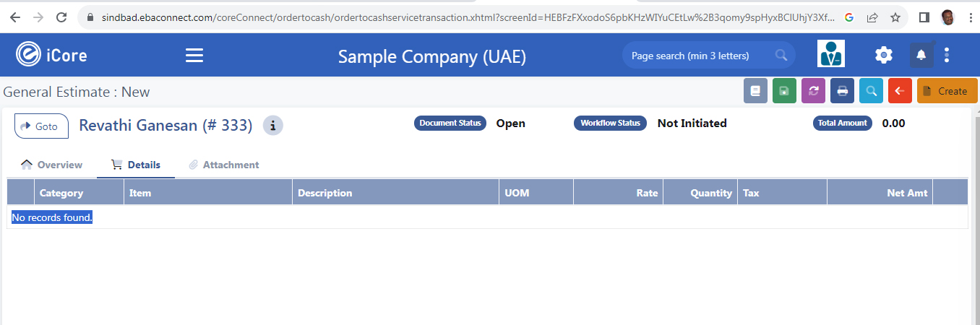
Task: Click the green save icon
Action: 784,91
